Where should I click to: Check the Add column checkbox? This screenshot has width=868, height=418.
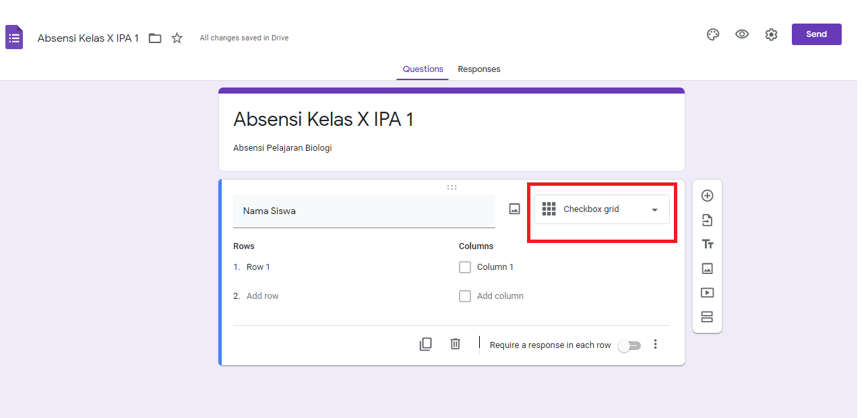tap(464, 295)
